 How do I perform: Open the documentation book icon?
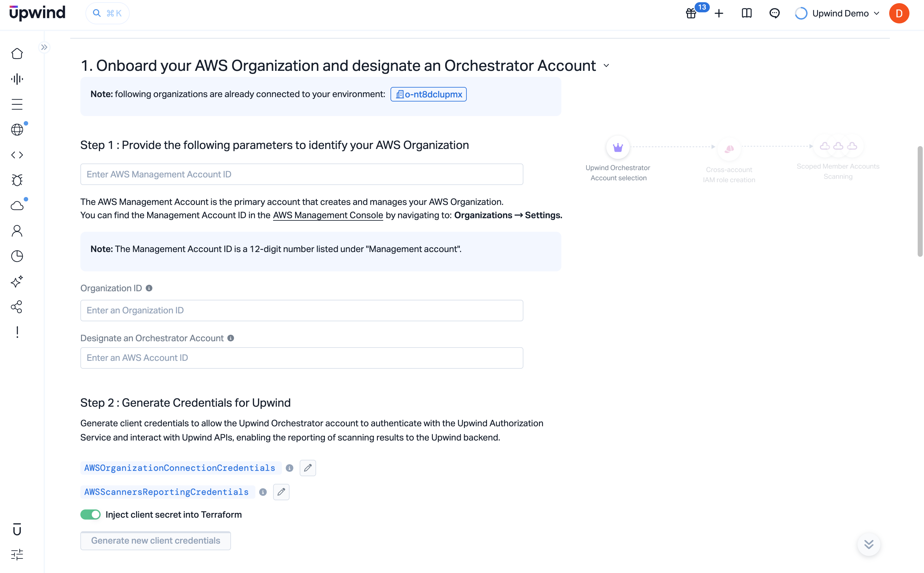pos(746,13)
